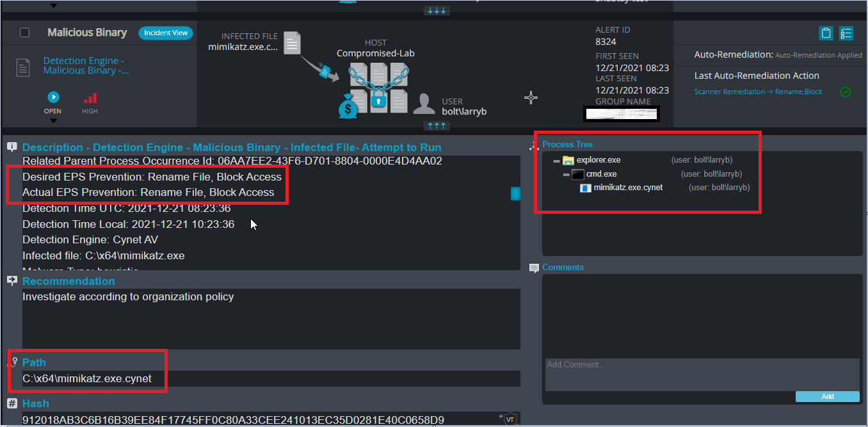Select mimikatz.exe.cynet in the process tree
The image size is (868, 427).
pyautogui.click(x=628, y=188)
